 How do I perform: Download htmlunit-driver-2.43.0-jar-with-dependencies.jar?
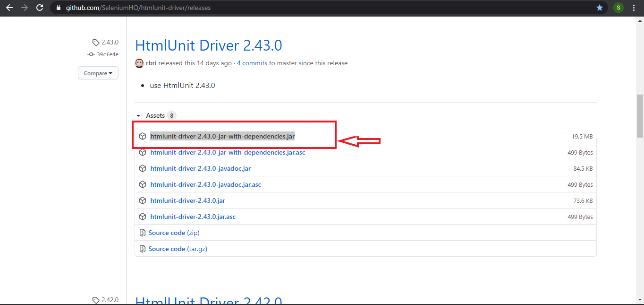222,136
